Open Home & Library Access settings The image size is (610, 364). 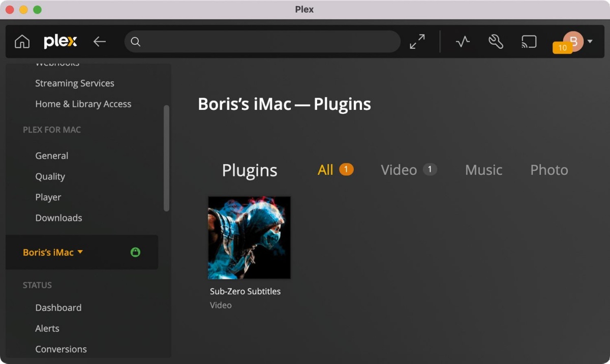pos(83,104)
